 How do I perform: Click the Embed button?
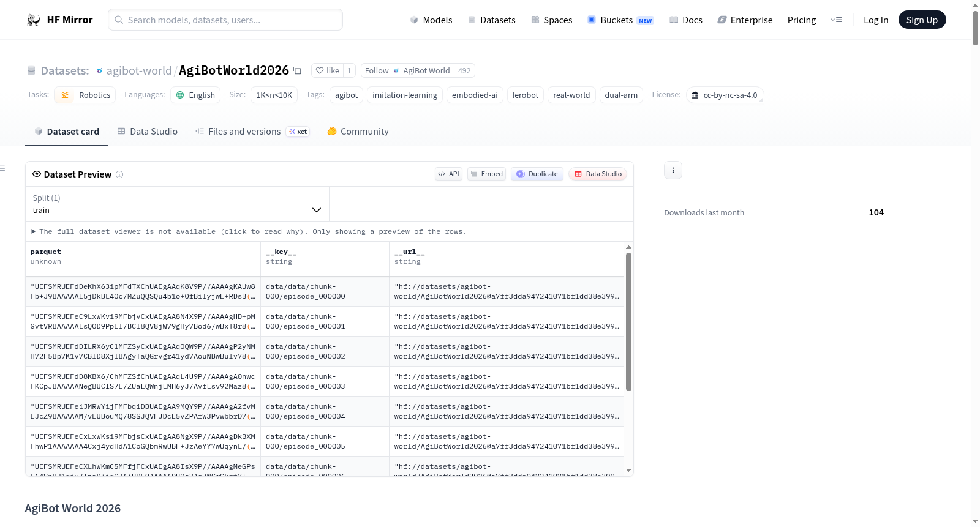click(487, 174)
